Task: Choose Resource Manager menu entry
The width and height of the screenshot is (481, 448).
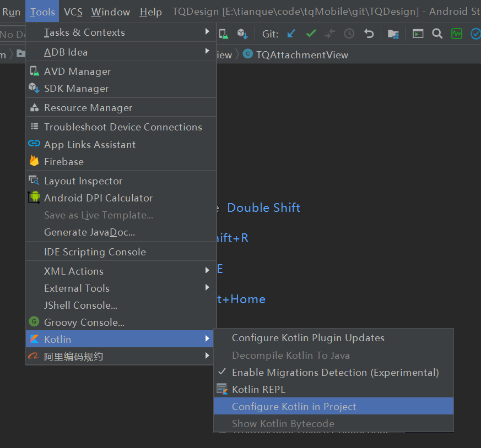Action: click(x=121, y=107)
